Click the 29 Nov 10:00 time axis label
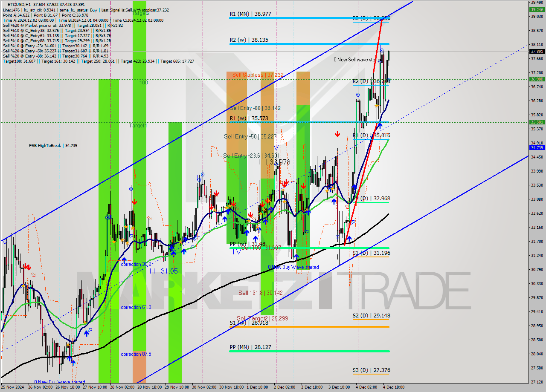This screenshot has width=546, height=392. point(177,387)
